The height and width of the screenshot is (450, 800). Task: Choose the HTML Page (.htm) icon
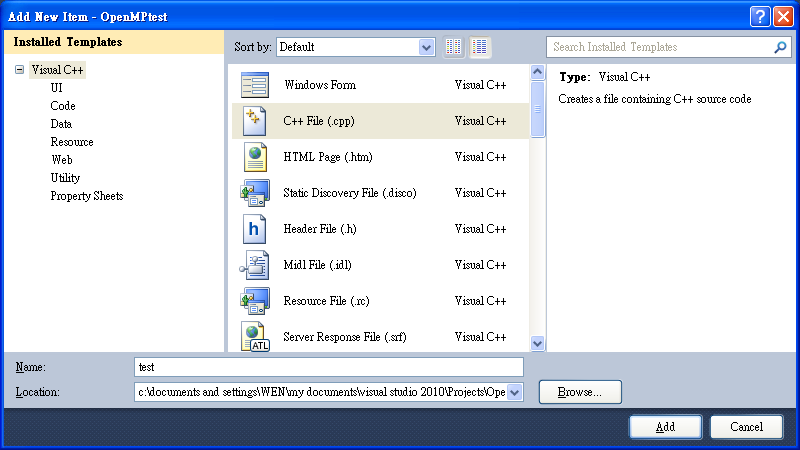point(254,157)
